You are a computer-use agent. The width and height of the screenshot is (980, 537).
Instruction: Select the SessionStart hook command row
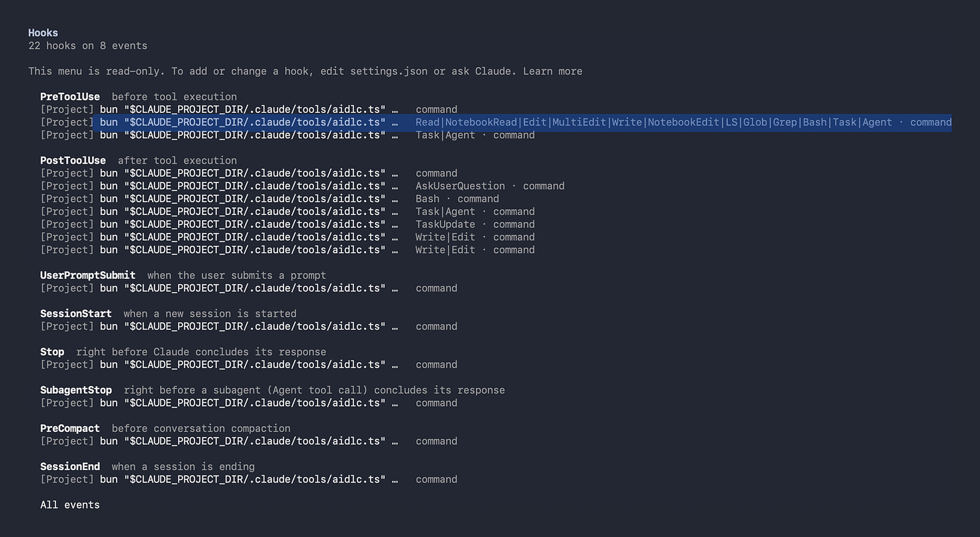coord(249,326)
